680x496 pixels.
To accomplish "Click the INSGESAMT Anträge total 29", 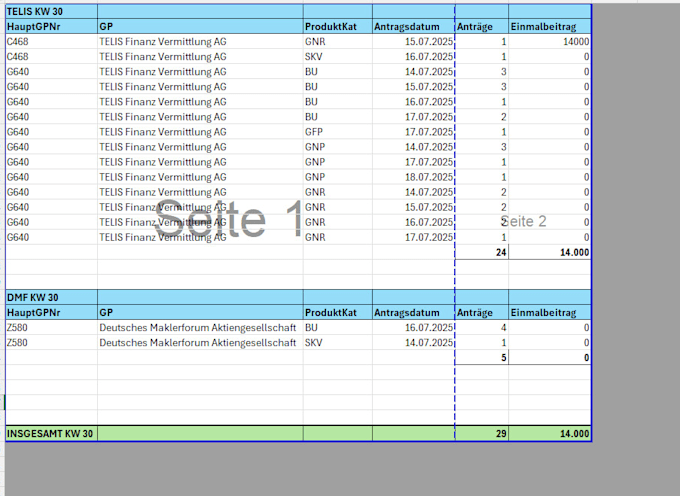I will point(481,434).
